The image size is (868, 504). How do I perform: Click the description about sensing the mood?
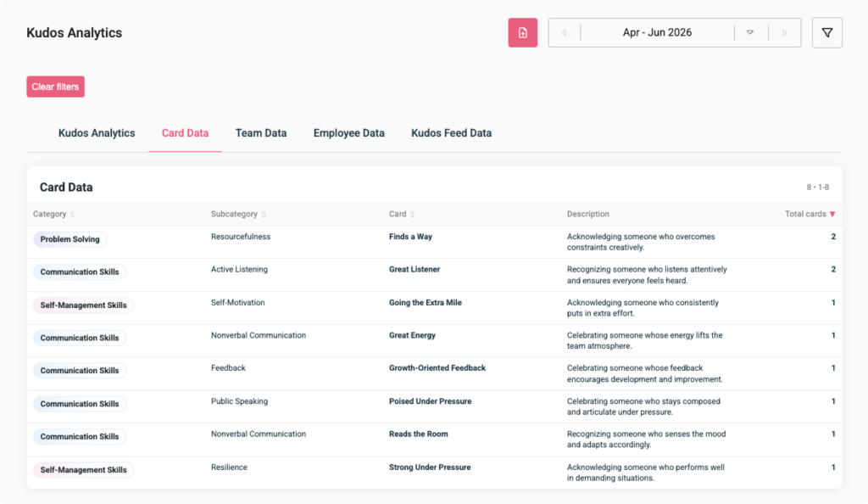[x=646, y=440]
